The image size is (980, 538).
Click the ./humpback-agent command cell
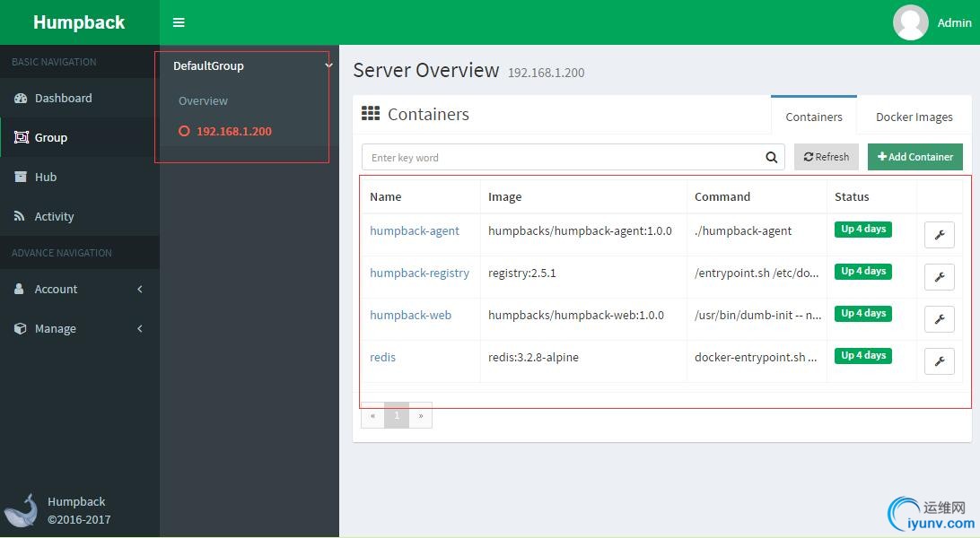tap(742, 231)
